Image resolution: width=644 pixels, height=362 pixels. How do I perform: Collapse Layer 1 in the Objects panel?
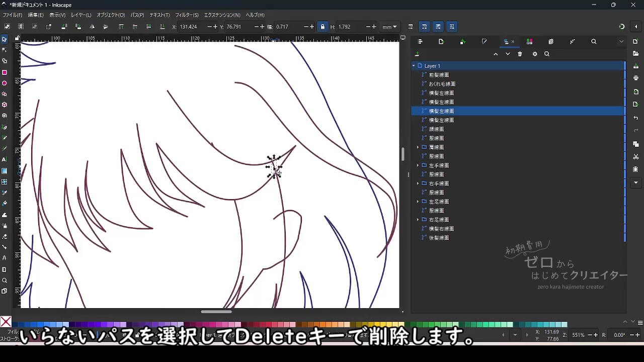pos(414,65)
